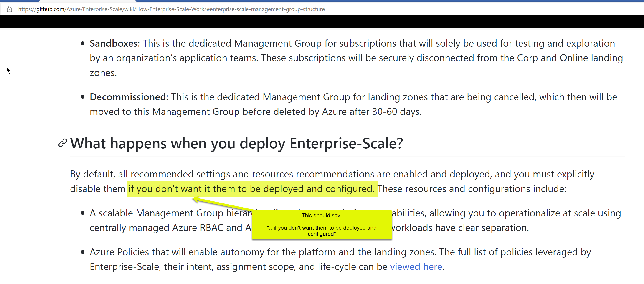The width and height of the screenshot is (644, 284).
Task: Click the active browser tab strip at top
Action: tap(88, 1)
